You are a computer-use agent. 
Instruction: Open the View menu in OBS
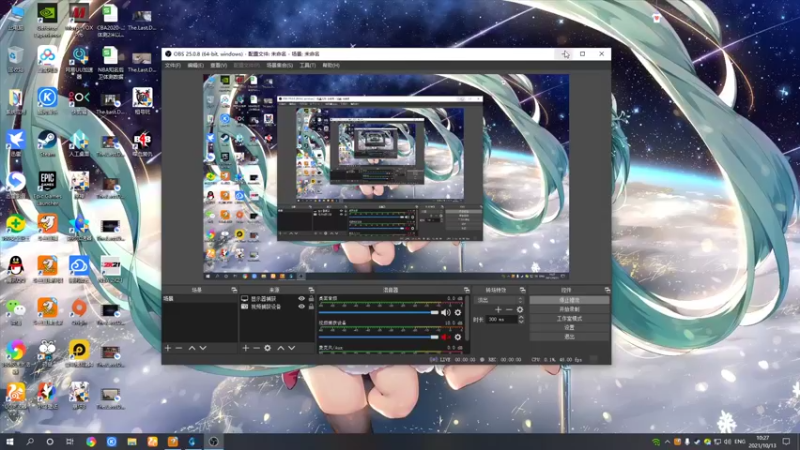tap(218, 65)
